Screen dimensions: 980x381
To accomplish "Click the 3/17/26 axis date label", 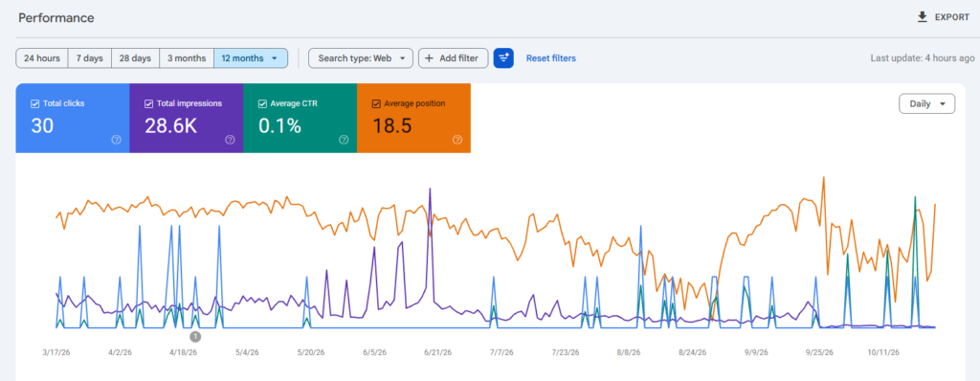I will click(56, 353).
